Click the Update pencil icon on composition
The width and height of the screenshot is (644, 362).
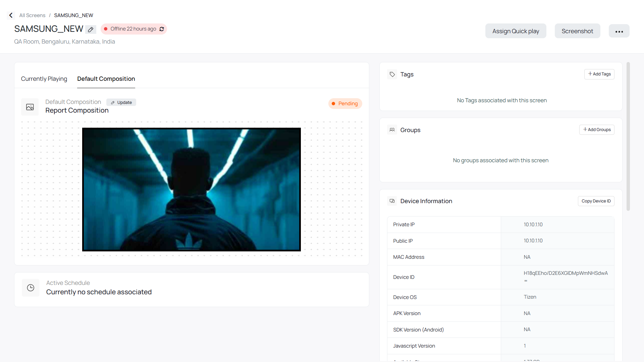click(x=113, y=102)
